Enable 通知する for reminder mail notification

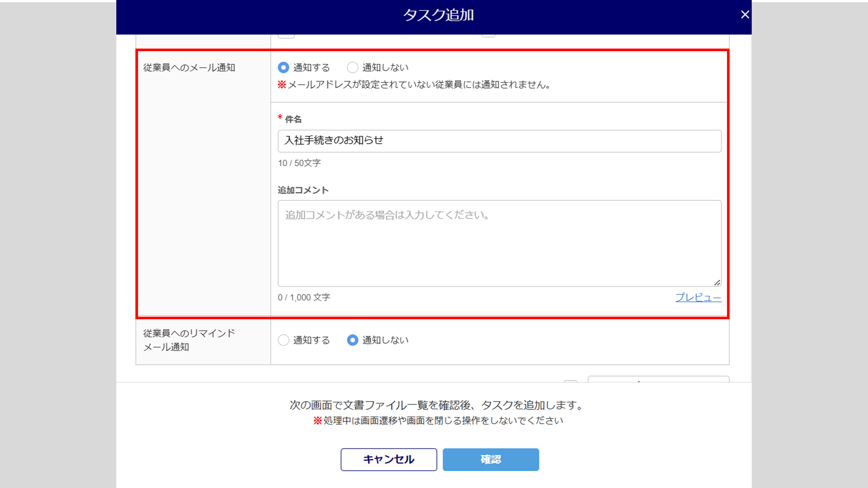tap(283, 340)
